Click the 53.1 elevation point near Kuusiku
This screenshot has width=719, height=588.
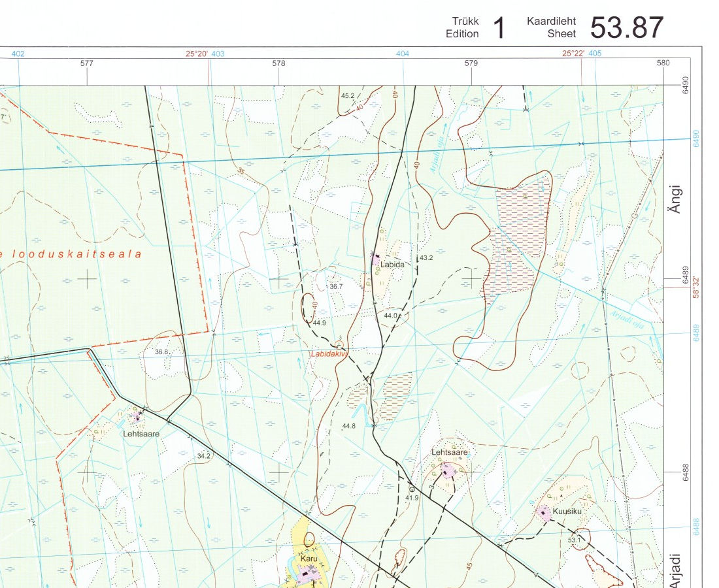click(574, 540)
